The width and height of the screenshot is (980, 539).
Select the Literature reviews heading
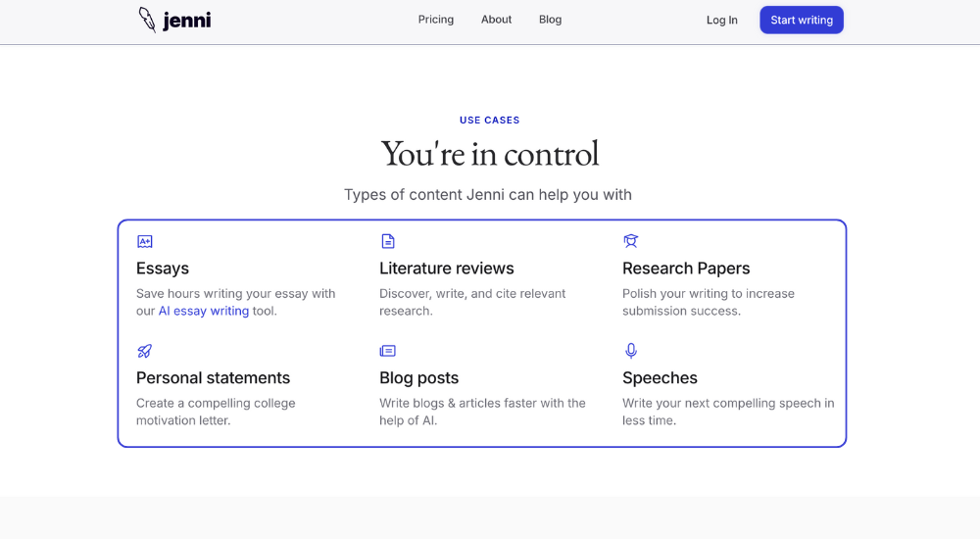[446, 269]
